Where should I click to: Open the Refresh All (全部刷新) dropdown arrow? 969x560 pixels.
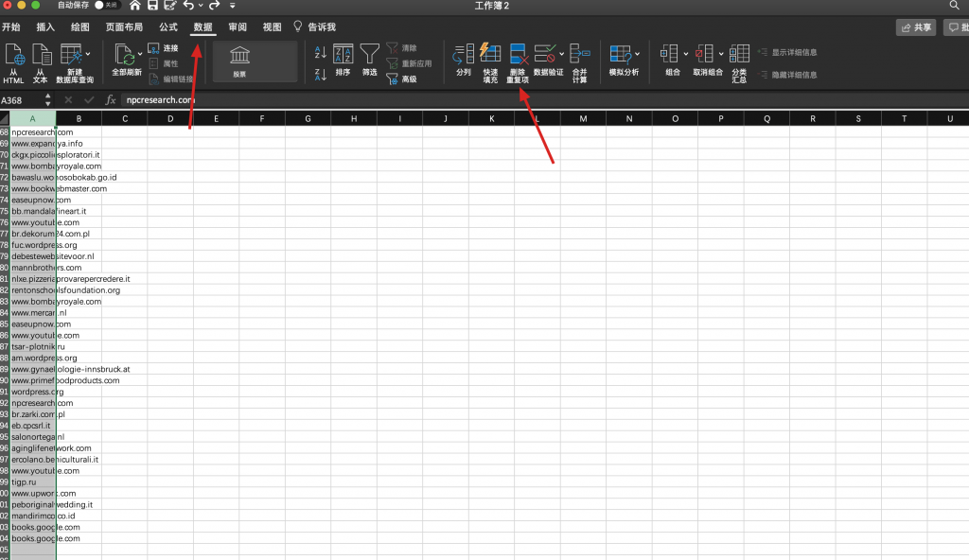[141, 53]
